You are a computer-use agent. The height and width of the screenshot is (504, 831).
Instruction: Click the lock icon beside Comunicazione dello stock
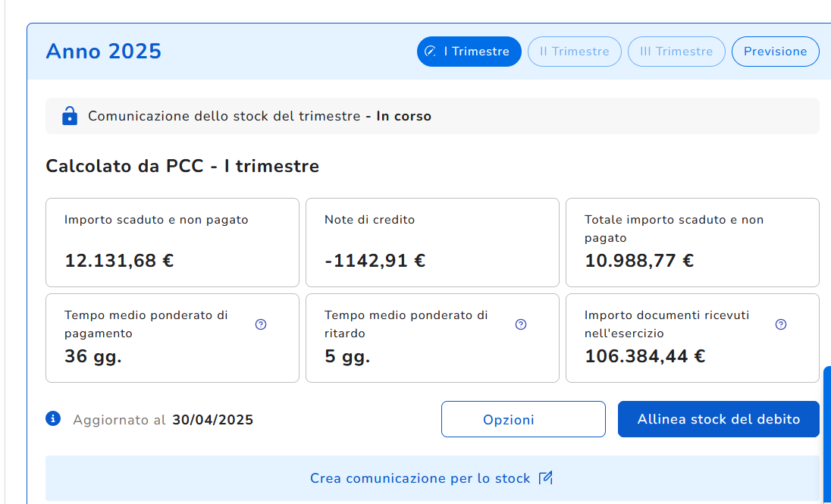pyautogui.click(x=70, y=116)
